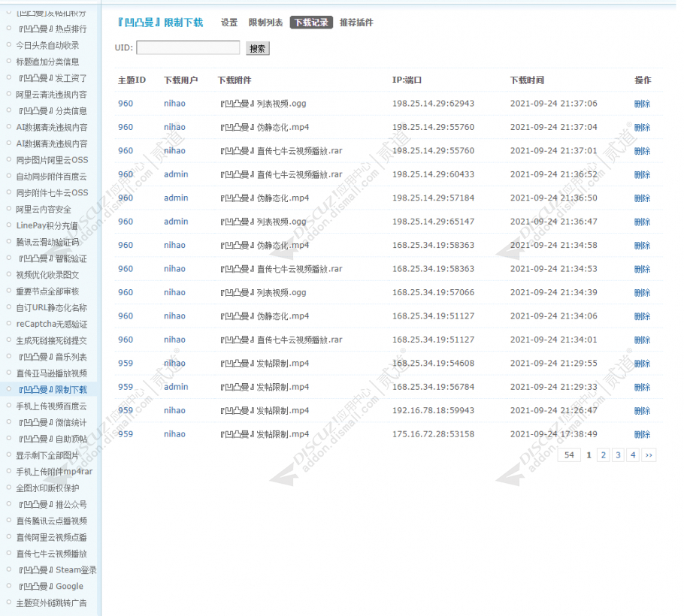Open 『凹凸曼』自助顶帖 sidebar item
The width and height of the screenshot is (684, 616).
click(x=51, y=439)
